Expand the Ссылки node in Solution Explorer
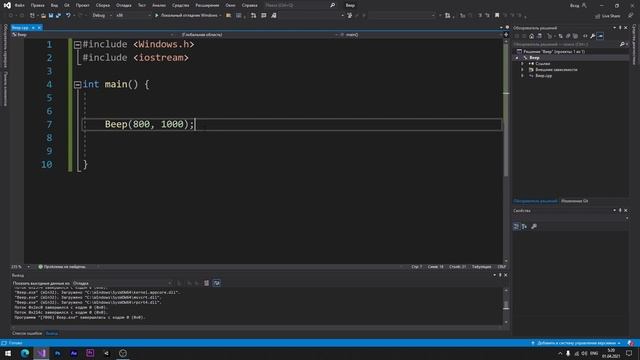The image size is (640, 360). click(522, 64)
